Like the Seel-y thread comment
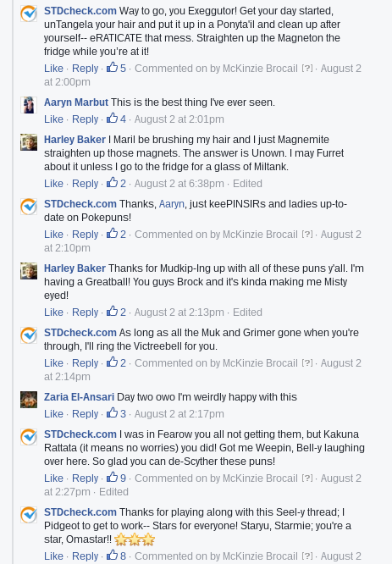This screenshot has width=392, height=564. tap(53, 556)
